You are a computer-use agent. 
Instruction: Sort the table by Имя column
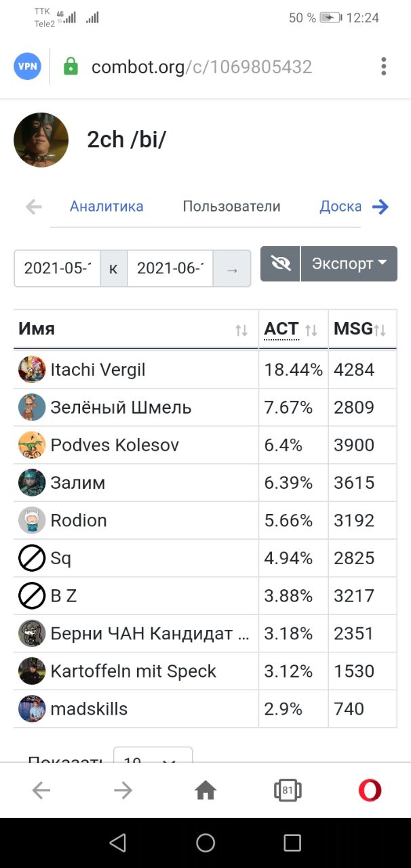[x=136, y=330]
